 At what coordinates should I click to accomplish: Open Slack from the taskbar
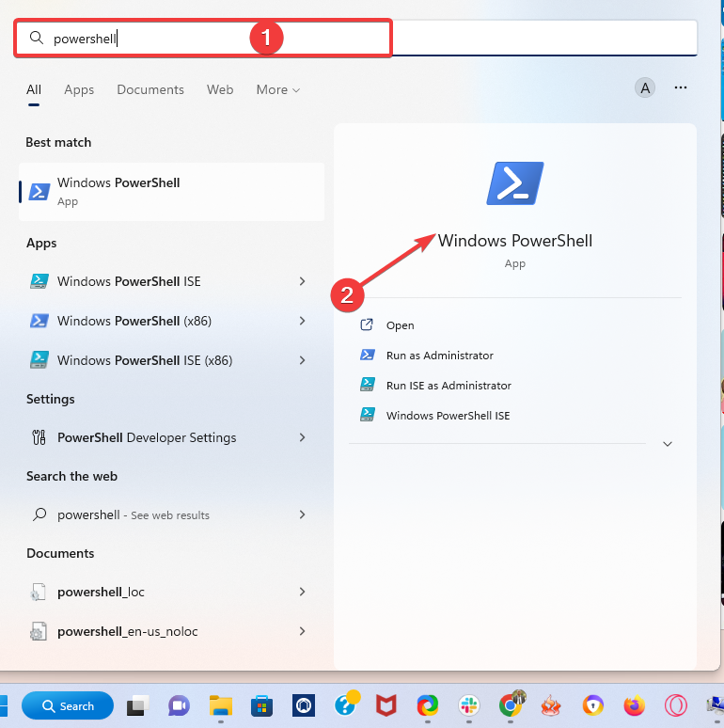click(469, 705)
